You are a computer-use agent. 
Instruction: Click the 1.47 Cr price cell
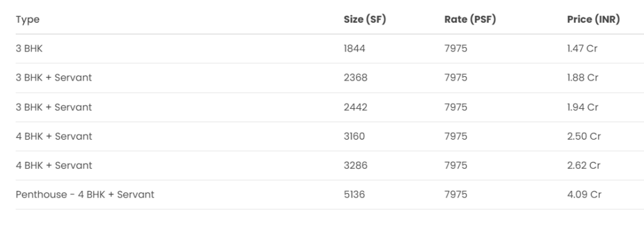pyautogui.click(x=582, y=48)
